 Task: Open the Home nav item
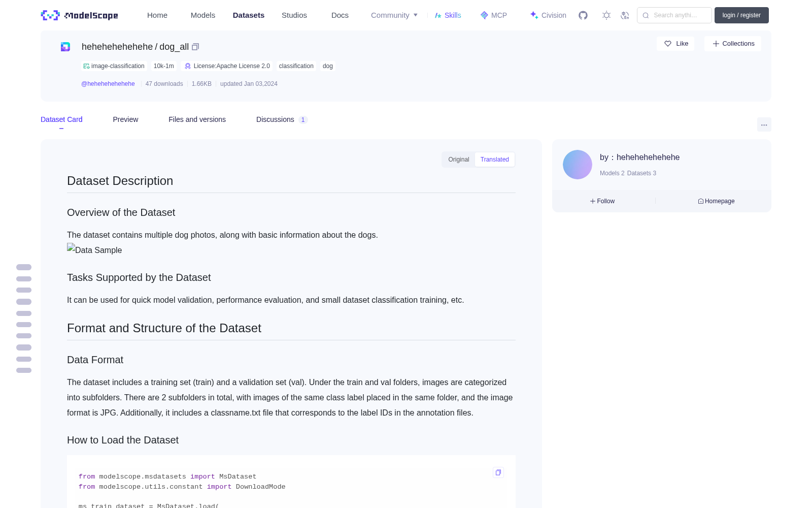[157, 15]
